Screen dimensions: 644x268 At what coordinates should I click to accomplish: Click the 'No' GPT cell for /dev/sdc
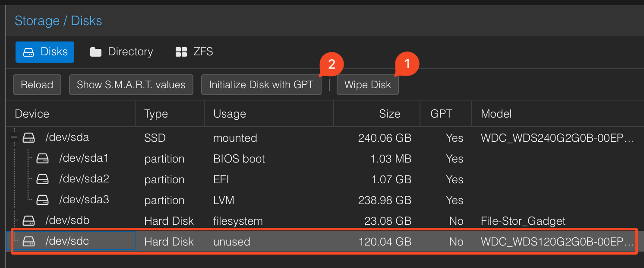pos(456,242)
